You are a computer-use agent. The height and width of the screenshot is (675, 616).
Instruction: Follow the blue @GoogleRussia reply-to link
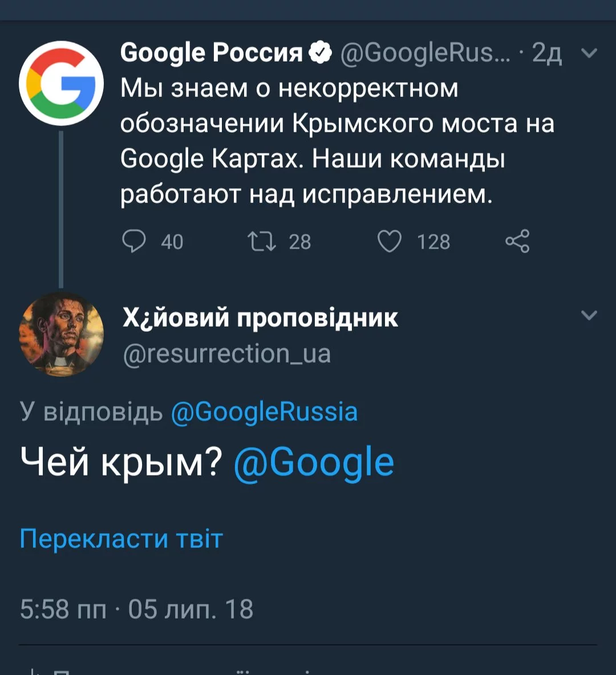[264, 412]
